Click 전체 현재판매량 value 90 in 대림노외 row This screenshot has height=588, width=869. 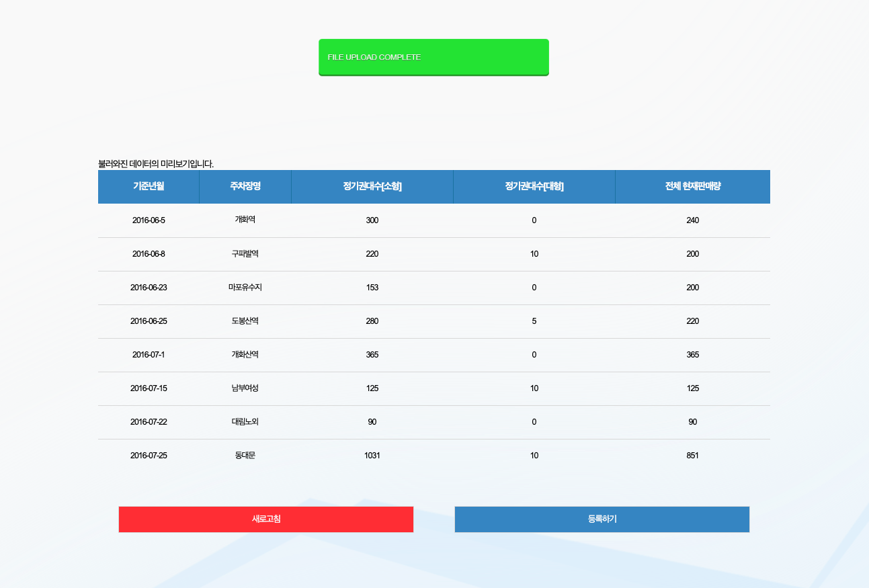[x=693, y=422]
